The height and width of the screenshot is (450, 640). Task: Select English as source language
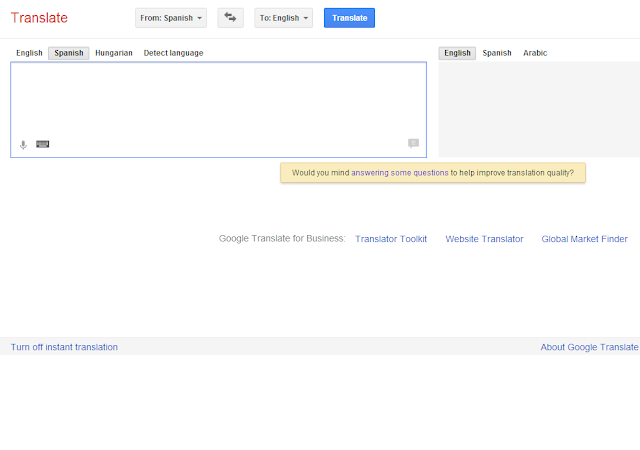click(x=29, y=53)
